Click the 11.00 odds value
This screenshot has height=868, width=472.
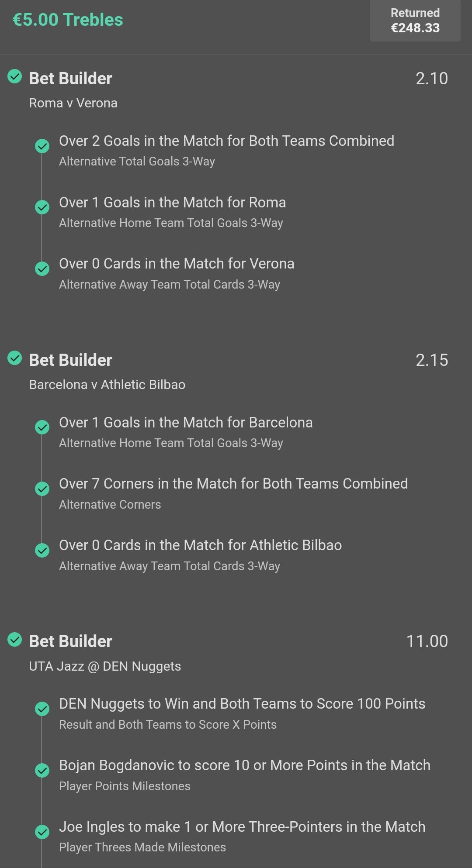point(427,641)
